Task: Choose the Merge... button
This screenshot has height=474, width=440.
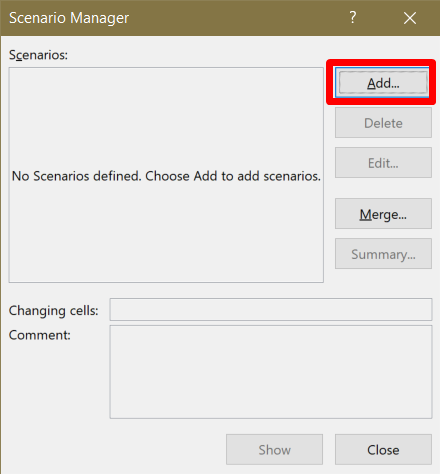Action: pyautogui.click(x=383, y=214)
